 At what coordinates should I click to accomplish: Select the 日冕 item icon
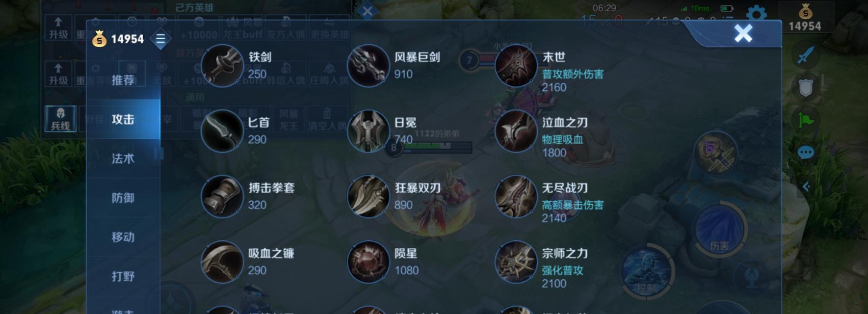pyautogui.click(x=368, y=131)
